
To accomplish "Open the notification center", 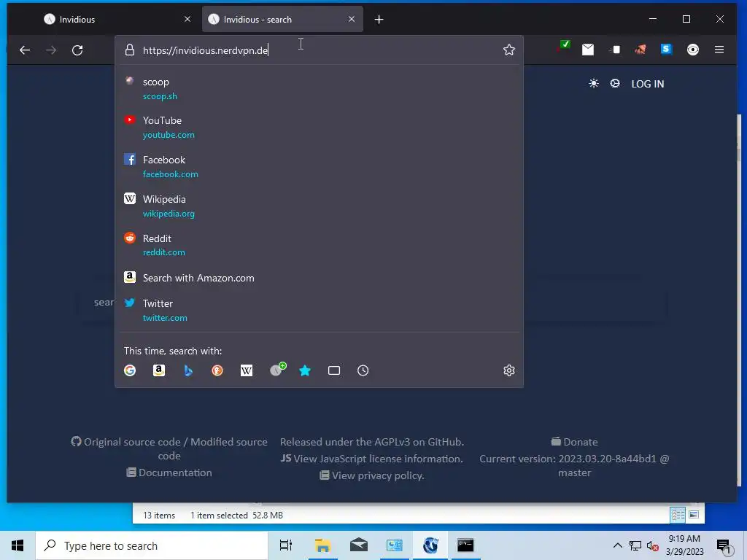I will pos(724,546).
